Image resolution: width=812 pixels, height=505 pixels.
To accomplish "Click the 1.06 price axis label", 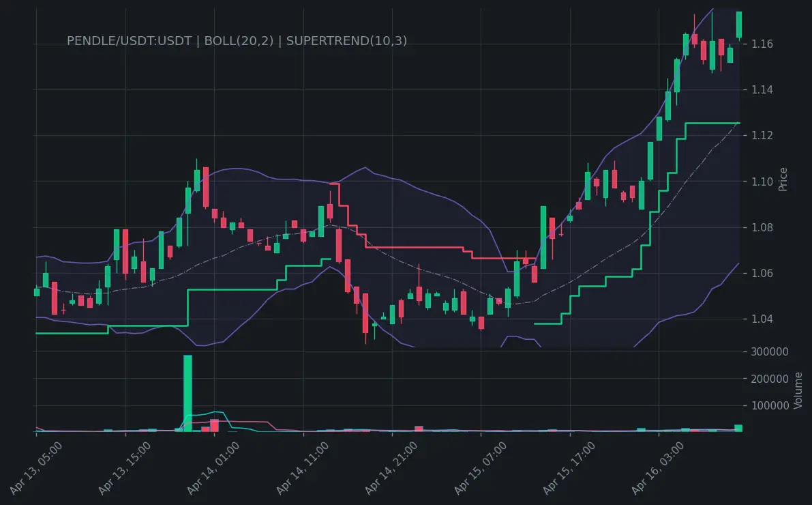I will pyautogui.click(x=762, y=273).
